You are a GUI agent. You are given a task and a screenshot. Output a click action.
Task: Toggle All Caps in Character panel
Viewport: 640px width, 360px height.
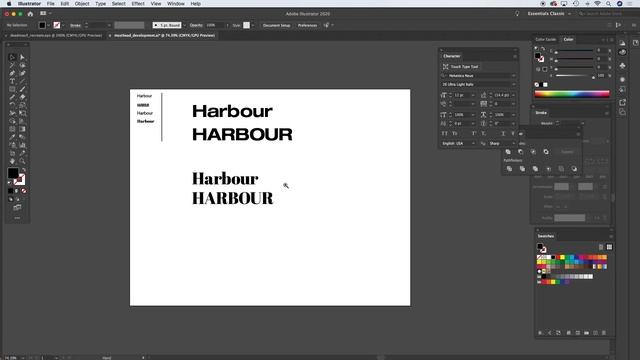pos(444,133)
